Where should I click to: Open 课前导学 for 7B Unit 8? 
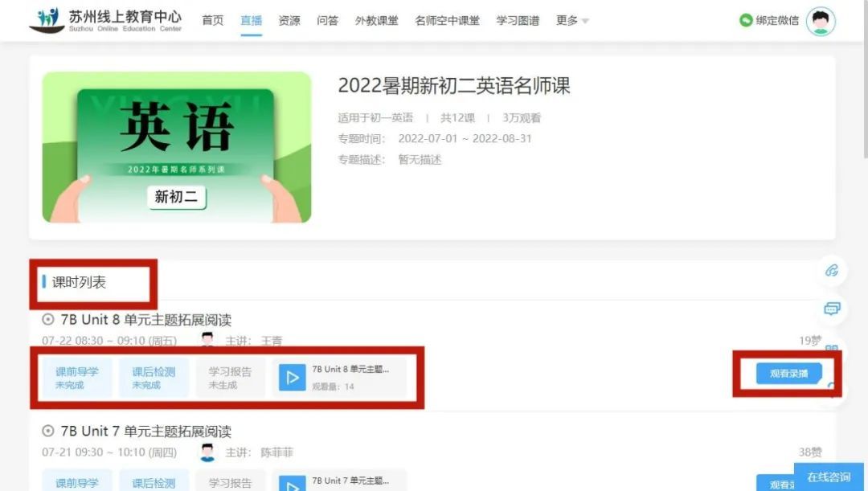pos(77,378)
